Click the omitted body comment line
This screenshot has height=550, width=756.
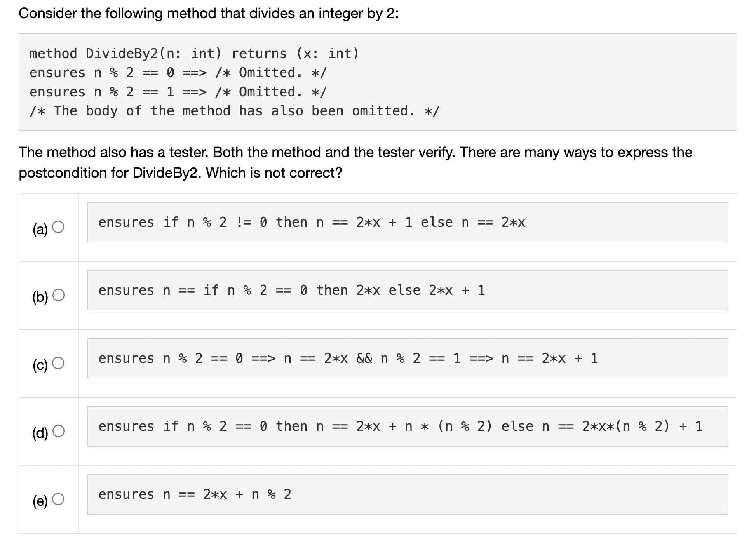pos(234,110)
